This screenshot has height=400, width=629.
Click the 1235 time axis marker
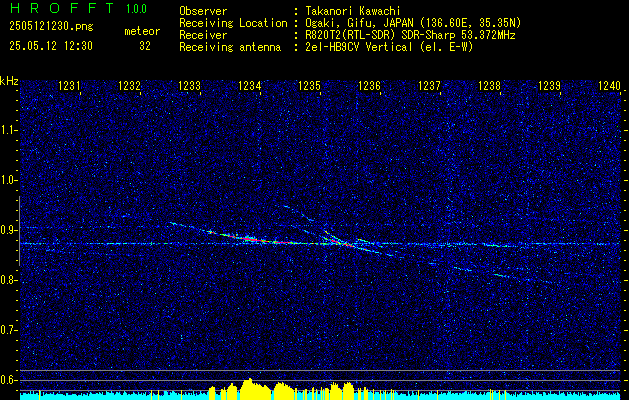pos(309,85)
